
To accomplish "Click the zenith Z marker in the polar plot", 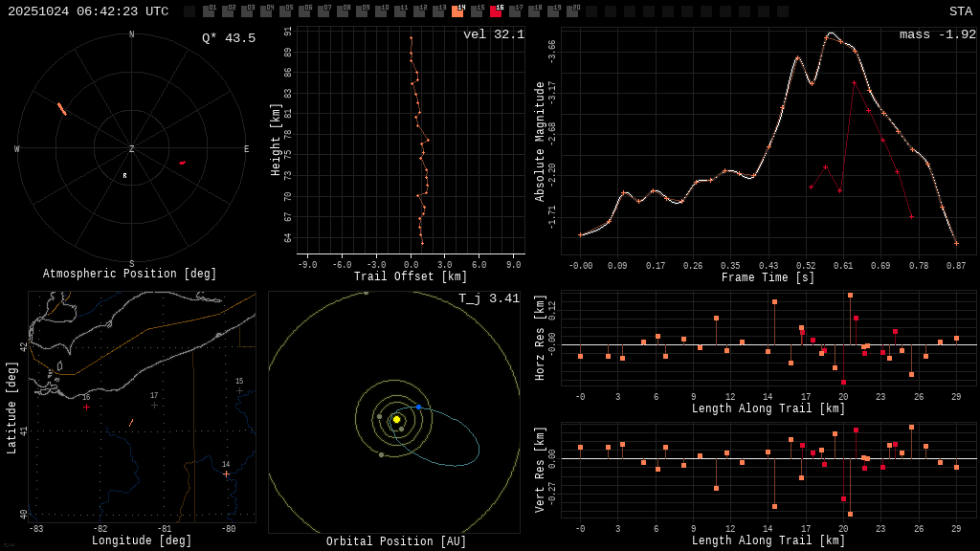I will [x=132, y=149].
